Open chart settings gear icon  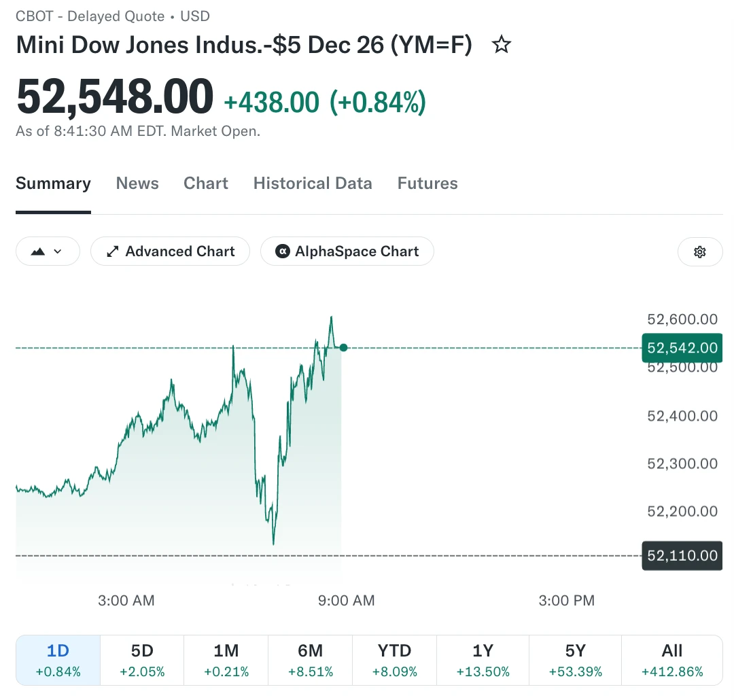tap(700, 252)
